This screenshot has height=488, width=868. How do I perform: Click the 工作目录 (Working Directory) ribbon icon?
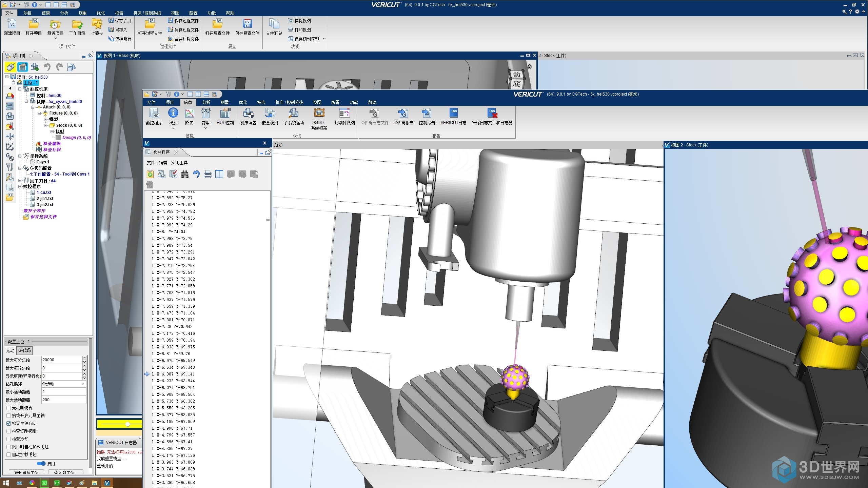tap(77, 27)
